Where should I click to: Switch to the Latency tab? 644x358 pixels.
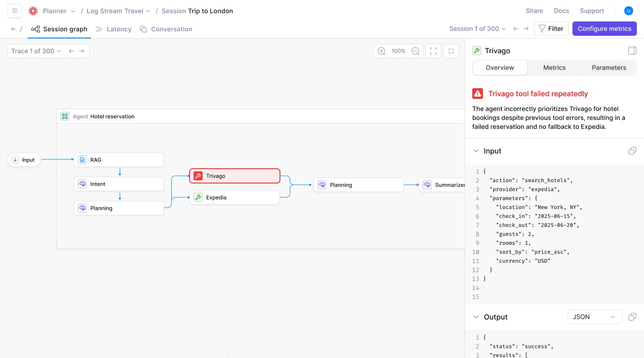[x=114, y=29]
